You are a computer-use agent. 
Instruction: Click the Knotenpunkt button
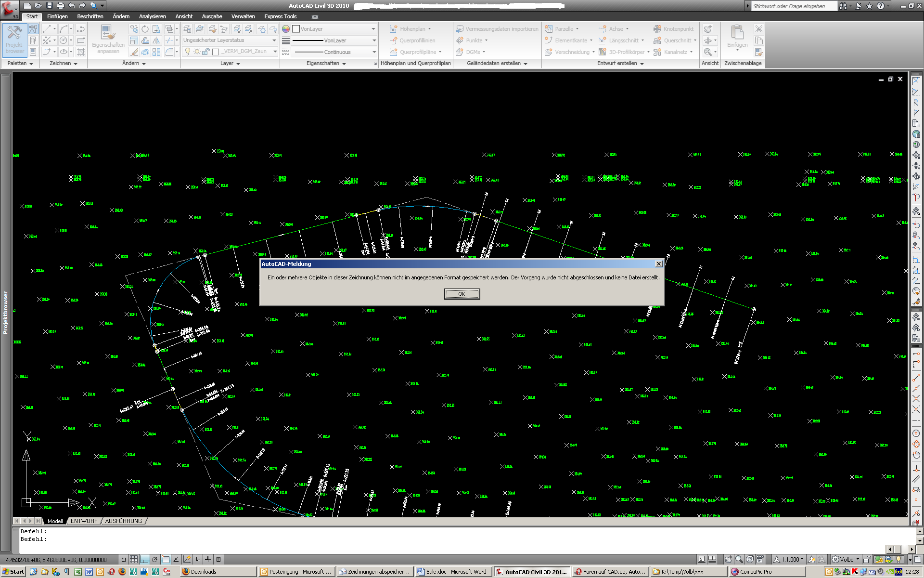tap(673, 29)
